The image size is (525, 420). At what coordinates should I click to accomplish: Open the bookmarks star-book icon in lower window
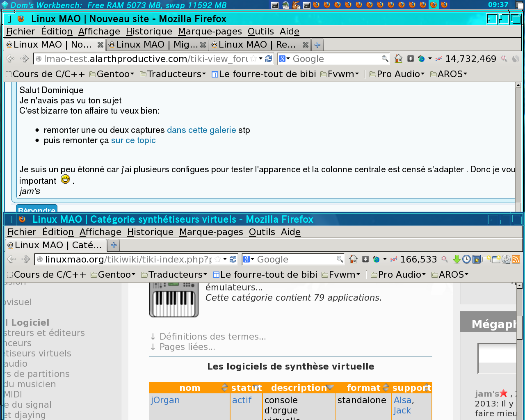(x=476, y=260)
